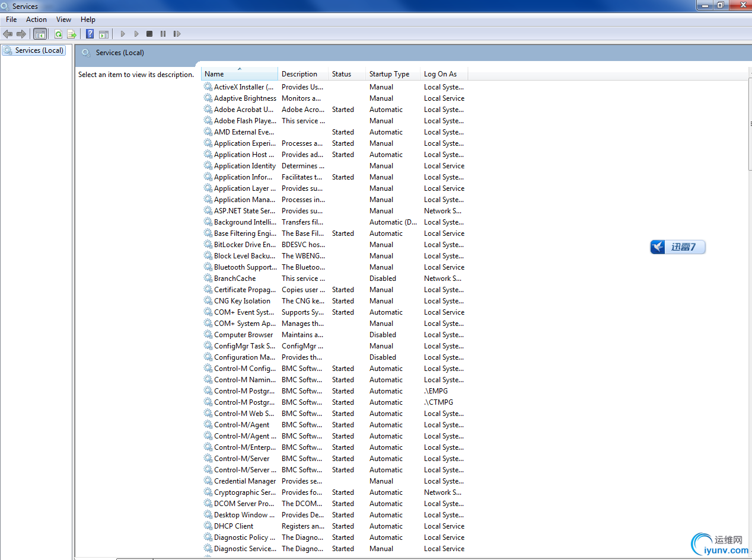Viewport: 752px width, 560px height.
Task: Select the Base Filtering Engine service name
Action: pyautogui.click(x=245, y=233)
